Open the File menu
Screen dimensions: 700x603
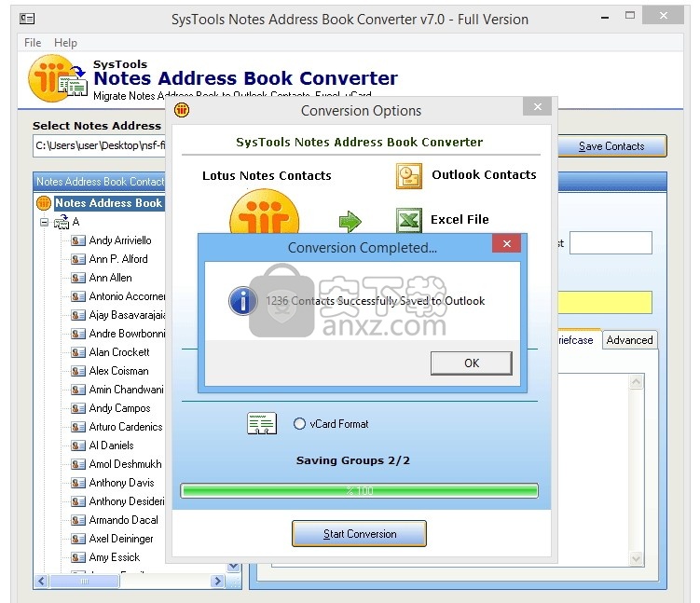[x=33, y=43]
